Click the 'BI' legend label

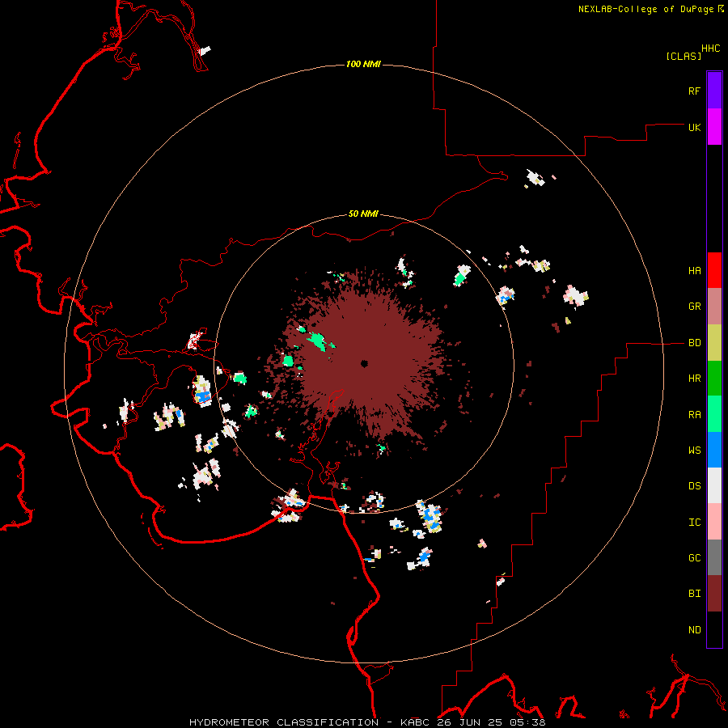pos(695,594)
